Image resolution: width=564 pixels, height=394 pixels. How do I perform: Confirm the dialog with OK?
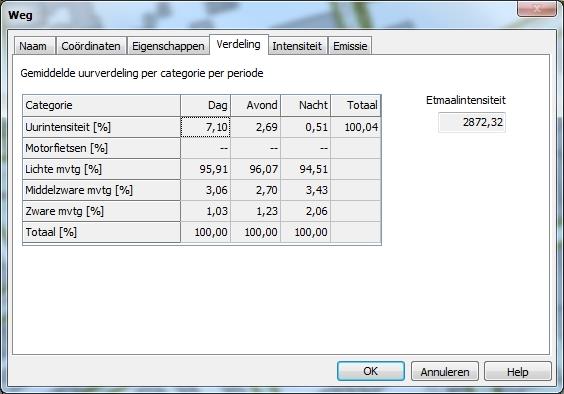click(x=370, y=371)
